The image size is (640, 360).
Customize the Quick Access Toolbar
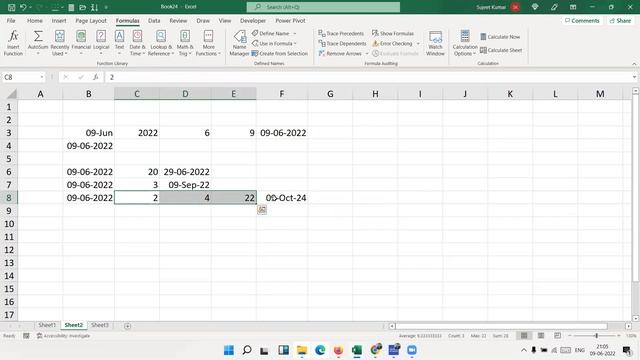(x=106, y=7)
